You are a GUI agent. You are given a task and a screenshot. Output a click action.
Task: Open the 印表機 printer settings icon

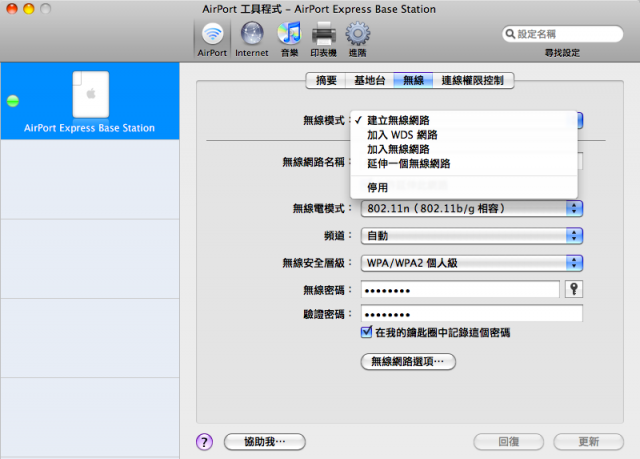click(324, 39)
